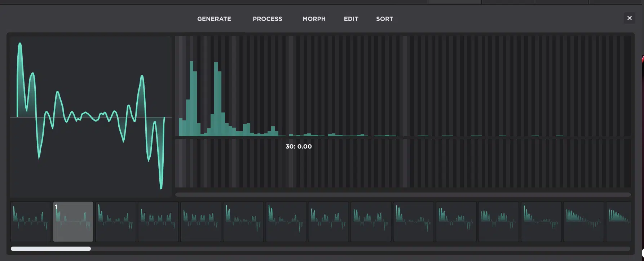
Task: Select the first wavetable frame thumbnail
Action: [x=31, y=221]
